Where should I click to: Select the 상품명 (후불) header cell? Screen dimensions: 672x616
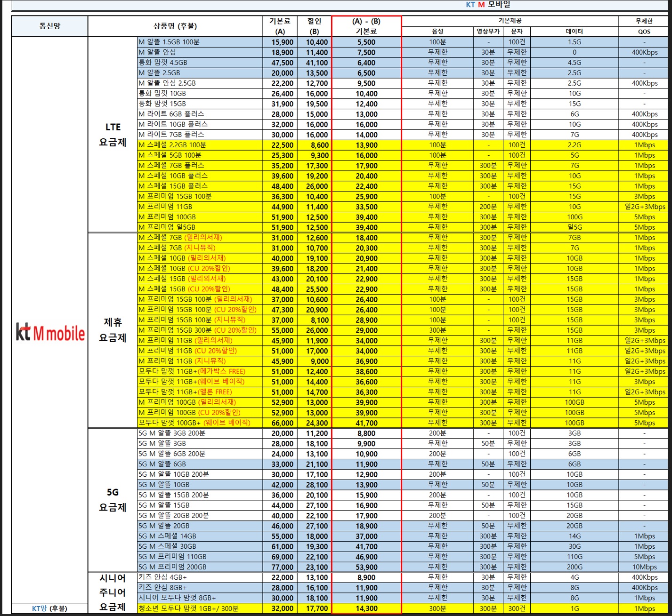175,26
